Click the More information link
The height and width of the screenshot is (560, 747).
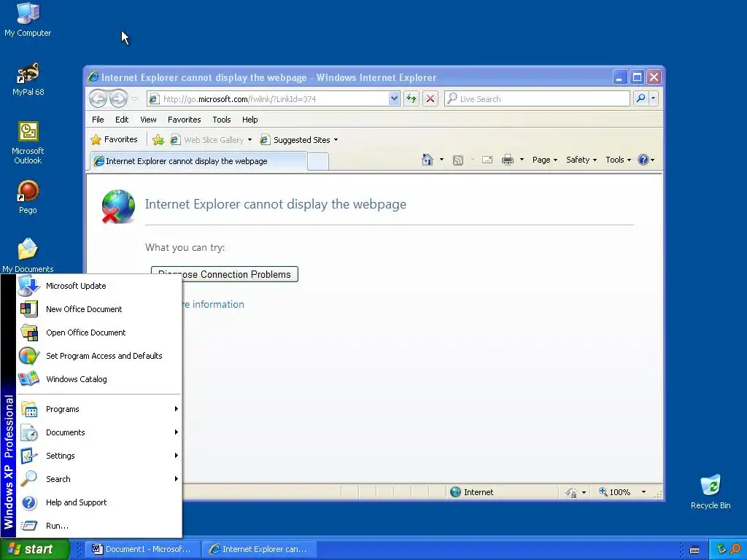tap(213, 304)
